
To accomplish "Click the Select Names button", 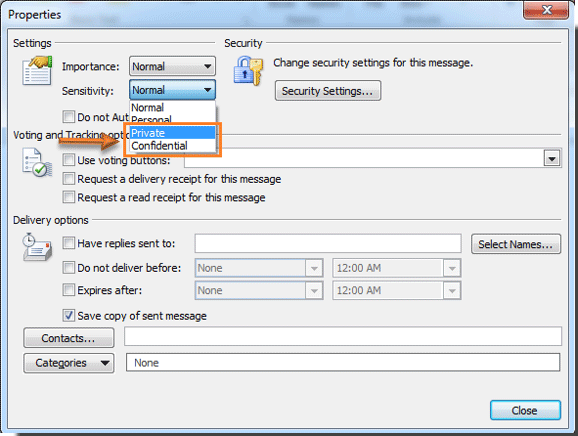I will (516, 244).
